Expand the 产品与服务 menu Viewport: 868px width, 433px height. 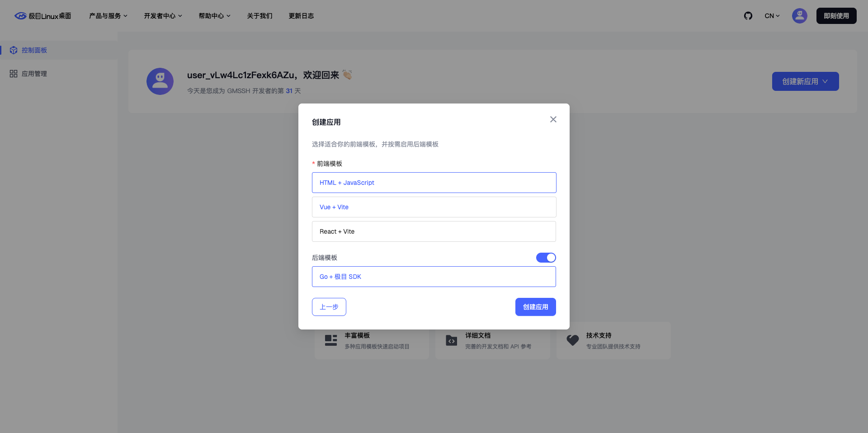pyautogui.click(x=108, y=16)
